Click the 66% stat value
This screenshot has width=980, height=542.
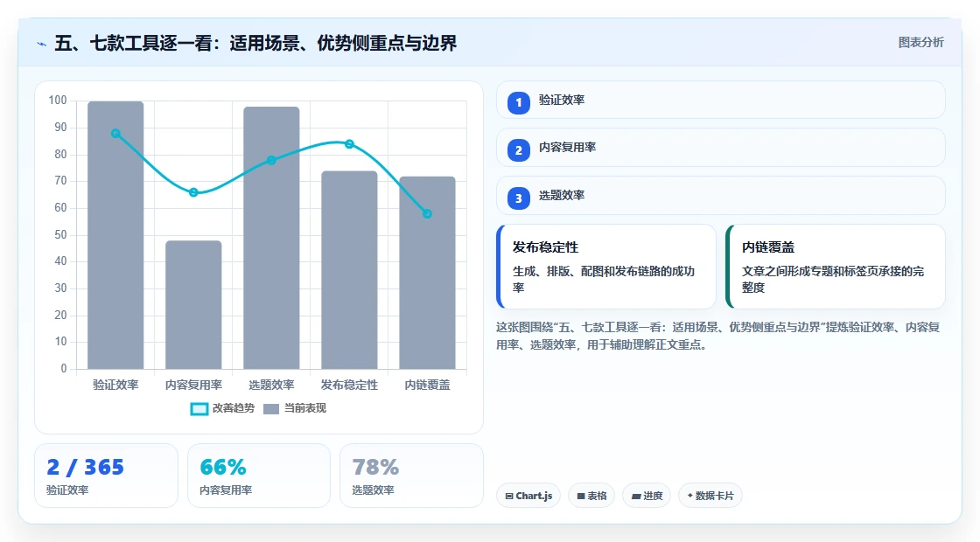click(x=223, y=467)
